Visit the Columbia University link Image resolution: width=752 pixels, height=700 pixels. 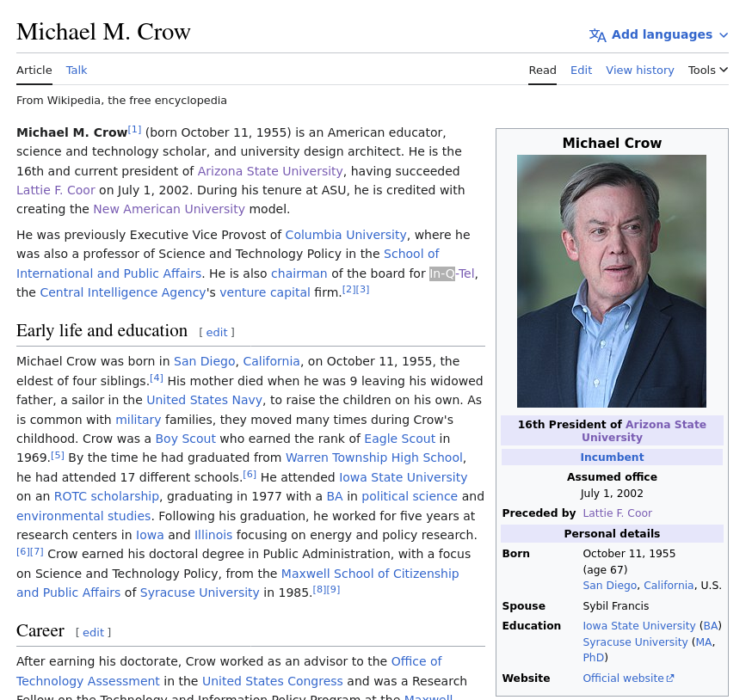click(x=346, y=235)
